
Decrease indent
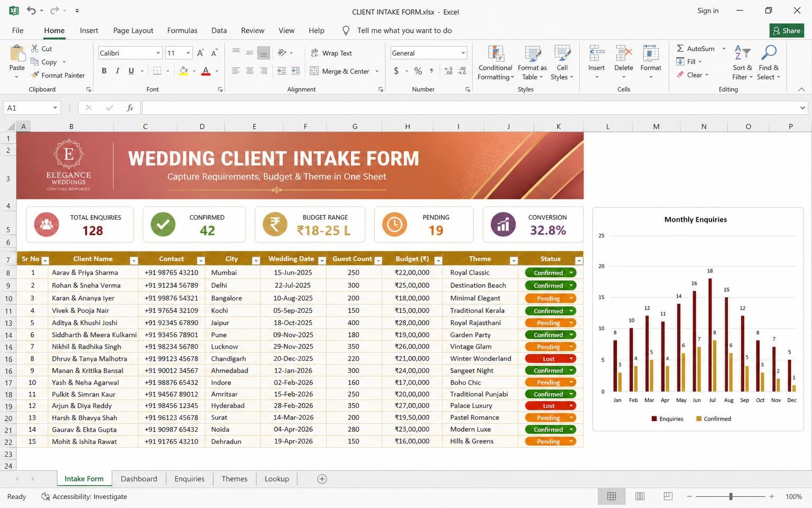282,71
